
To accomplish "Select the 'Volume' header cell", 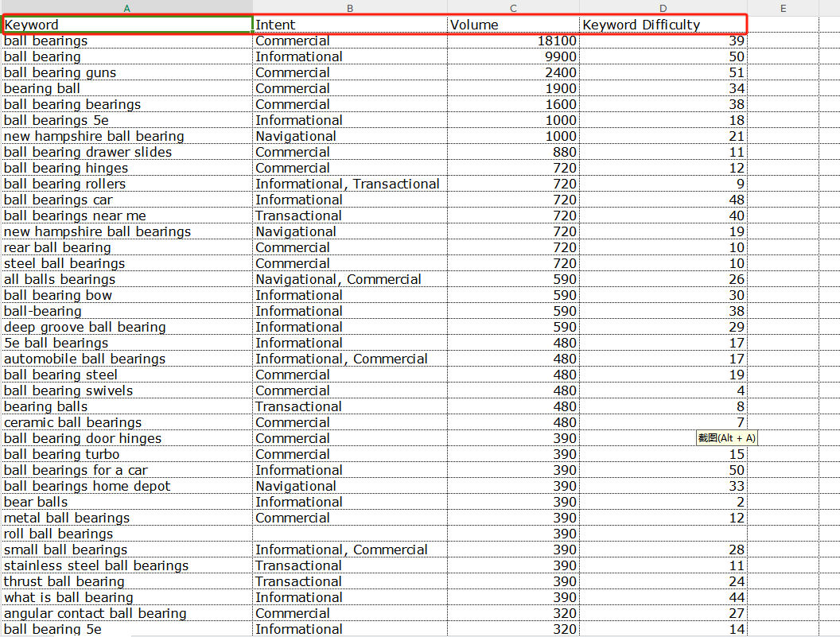I will (x=513, y=25).
